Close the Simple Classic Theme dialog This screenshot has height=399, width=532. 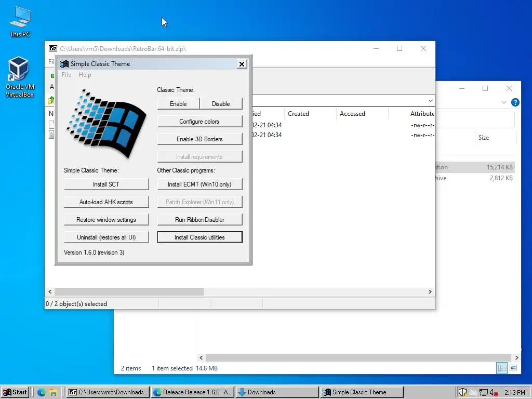click(242, 64)
